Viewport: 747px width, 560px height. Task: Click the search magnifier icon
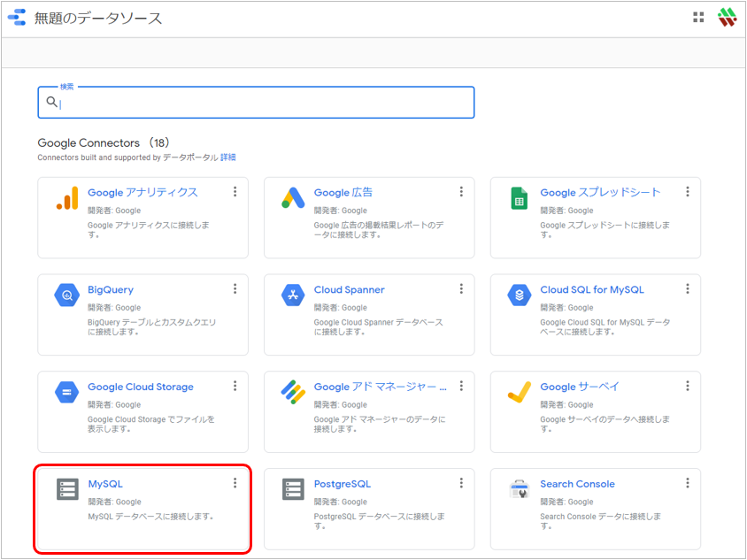(x=51, y=102)
